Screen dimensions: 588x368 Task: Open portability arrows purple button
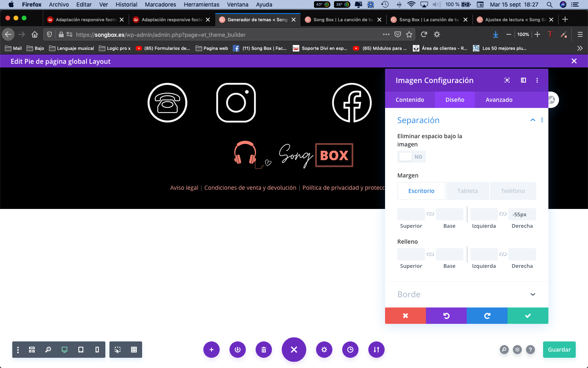coord(376,350)
